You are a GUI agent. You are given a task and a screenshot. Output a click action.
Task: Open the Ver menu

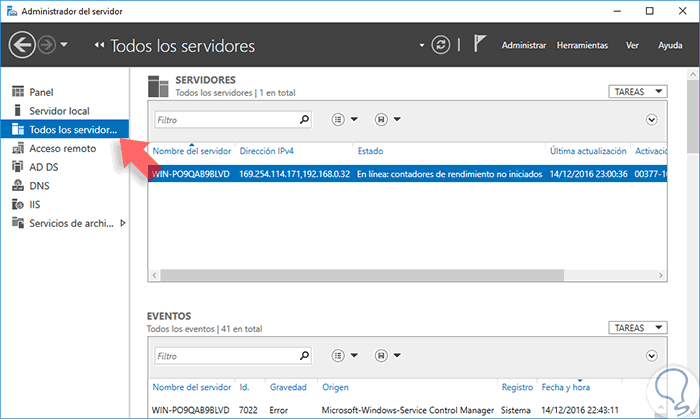point(632,45)
